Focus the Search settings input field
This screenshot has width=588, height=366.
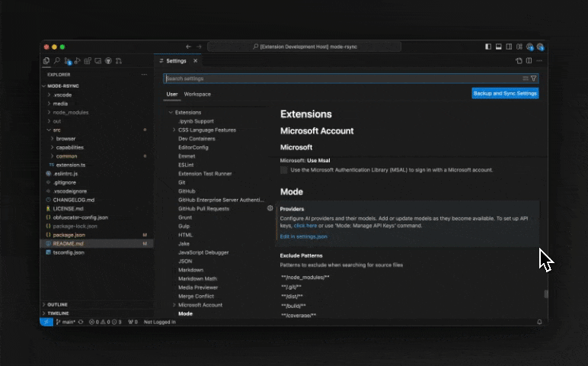point(343,79)
